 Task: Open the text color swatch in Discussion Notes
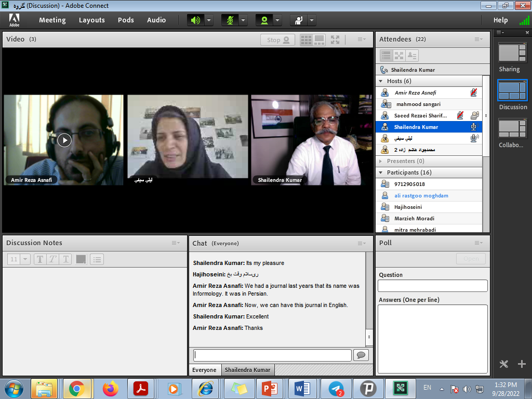(x=81, y=259)
